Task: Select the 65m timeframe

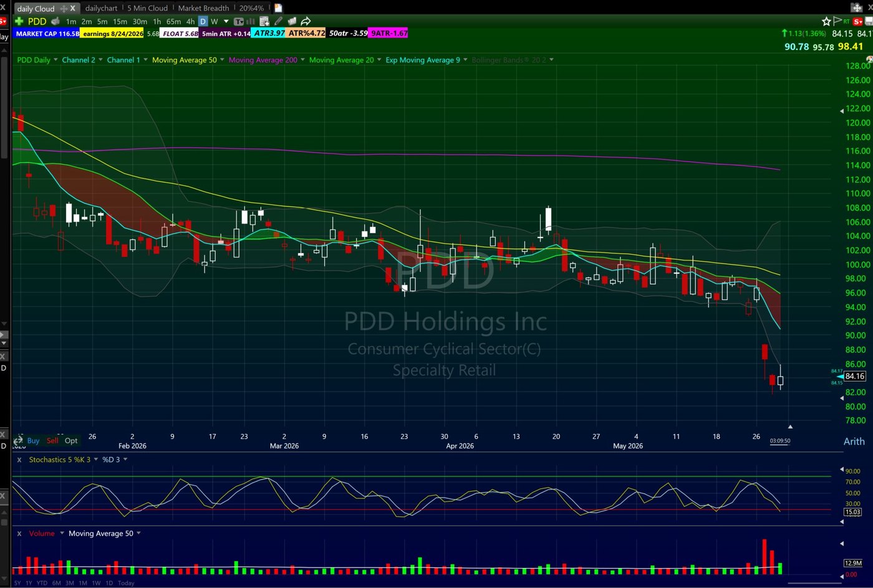Action: [174, 21]
